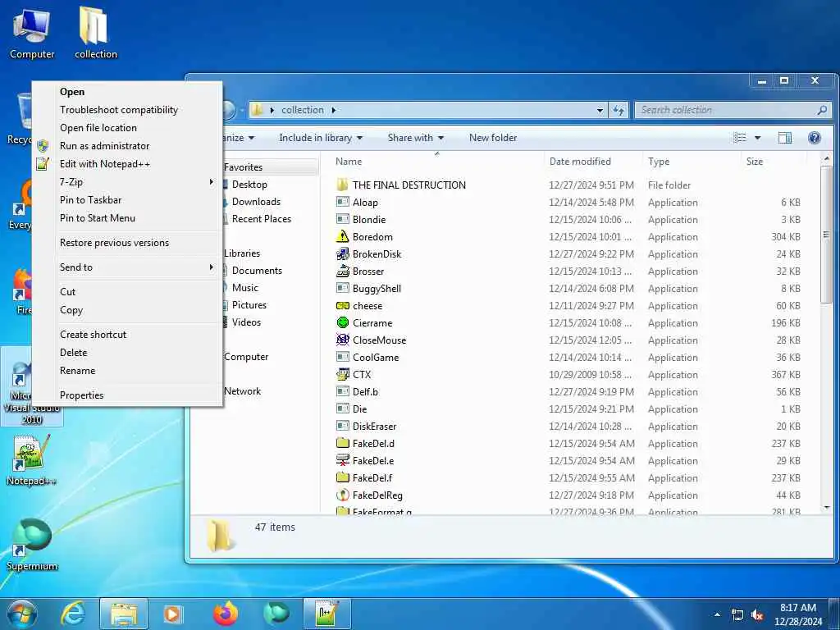Click the file list scroll-down arrow
Viewport: 840px width, 630px height.
pos(827,507)
